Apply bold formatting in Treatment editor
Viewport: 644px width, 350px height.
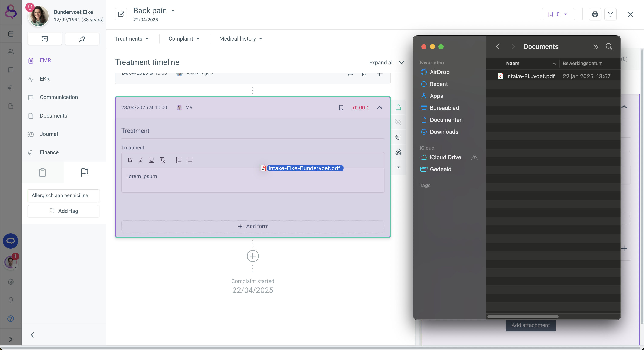pos(130,160)
